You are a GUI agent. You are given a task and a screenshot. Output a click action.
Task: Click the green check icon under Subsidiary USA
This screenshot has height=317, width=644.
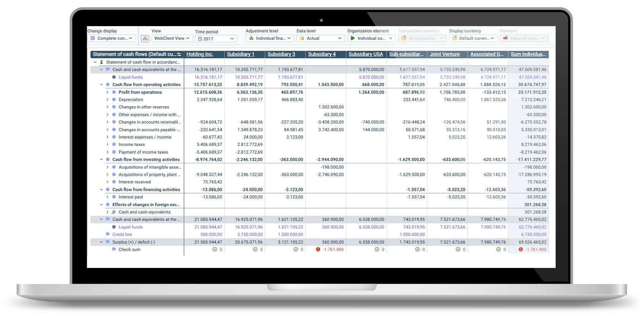[x=377, y=249]
